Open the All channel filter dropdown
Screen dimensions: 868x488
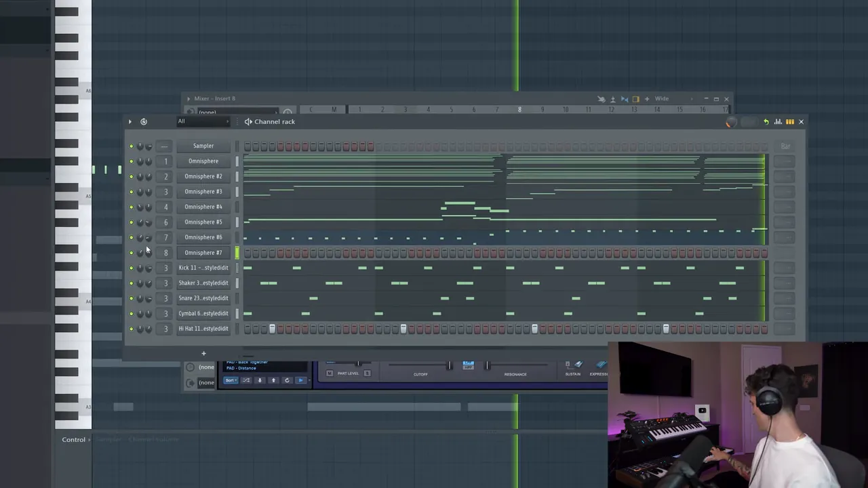pyautogui.click(x=203, y=122)
